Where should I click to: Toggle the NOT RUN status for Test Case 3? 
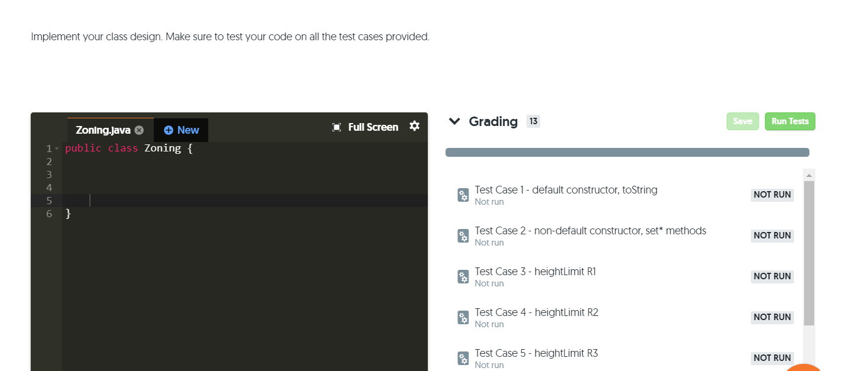tap(772, 276)
